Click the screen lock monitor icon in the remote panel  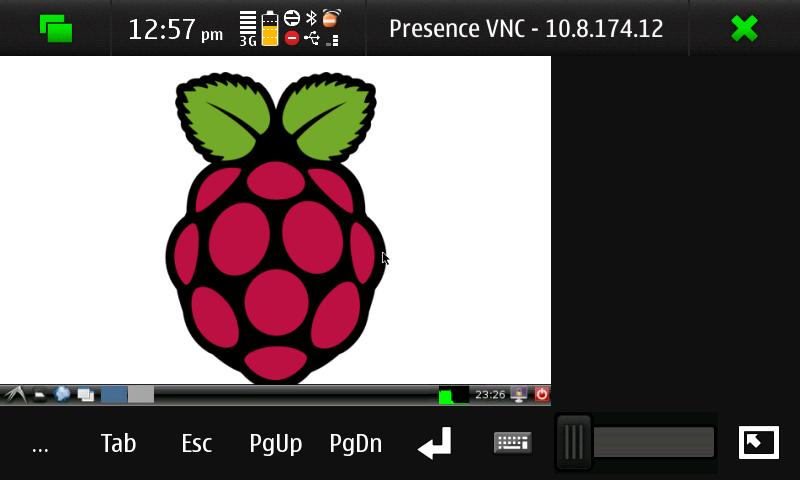pos(519,394)
